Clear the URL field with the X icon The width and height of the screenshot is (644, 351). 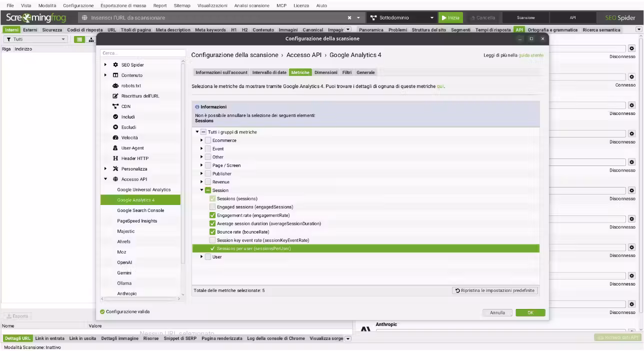(350, 17)
